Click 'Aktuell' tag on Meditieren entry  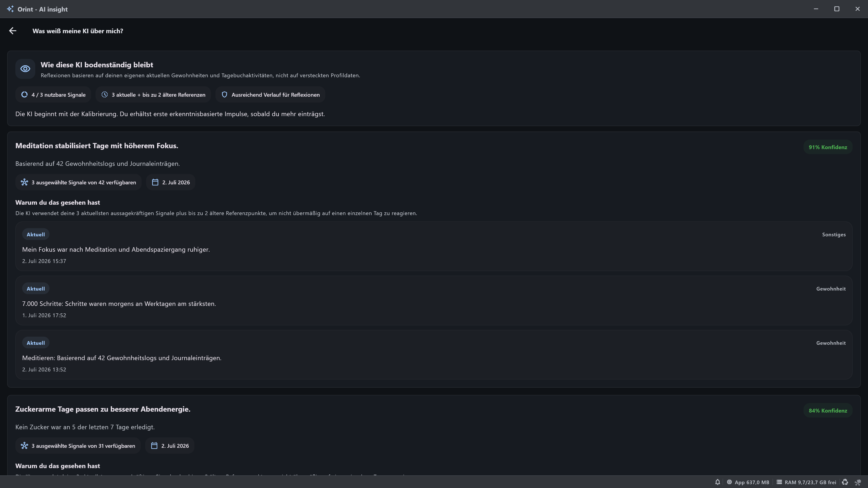tap(36, 343)
